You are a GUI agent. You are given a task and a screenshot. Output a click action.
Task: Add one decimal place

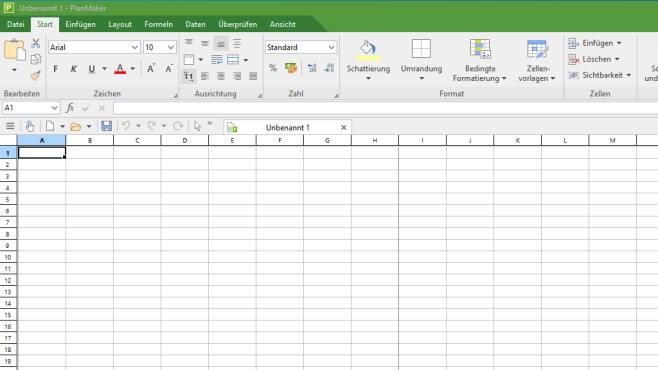(x=312, y=68)
